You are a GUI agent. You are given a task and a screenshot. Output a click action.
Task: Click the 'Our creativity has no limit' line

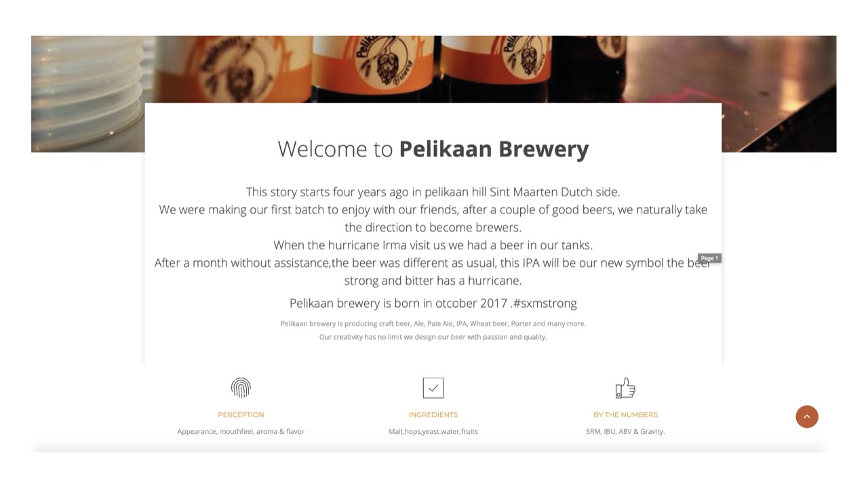[x=433, y=337]
